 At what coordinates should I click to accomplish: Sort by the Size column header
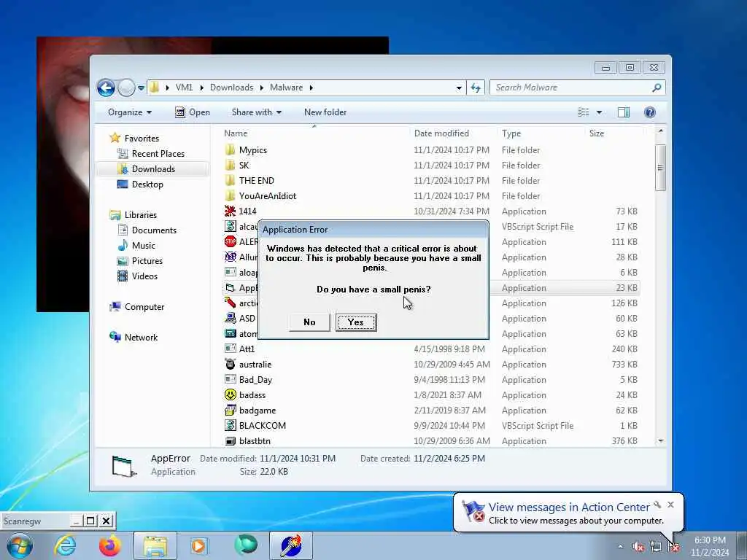597,133
